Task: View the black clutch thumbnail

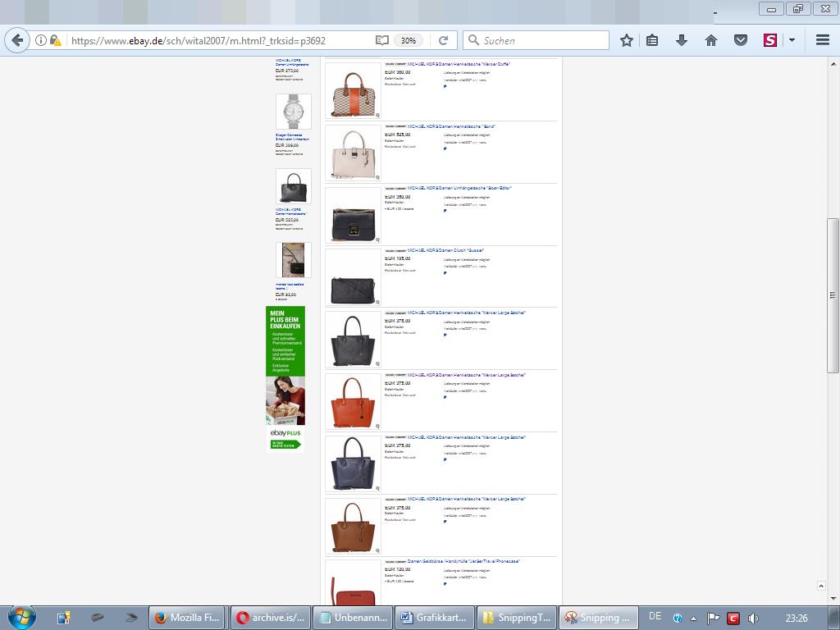Action: coord(353,277)
